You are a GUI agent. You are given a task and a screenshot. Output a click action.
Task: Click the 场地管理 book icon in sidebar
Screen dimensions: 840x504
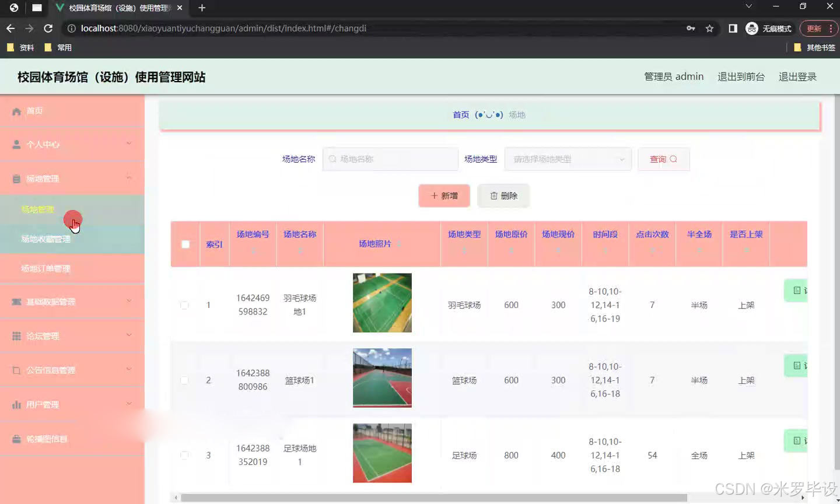[16, 177]
